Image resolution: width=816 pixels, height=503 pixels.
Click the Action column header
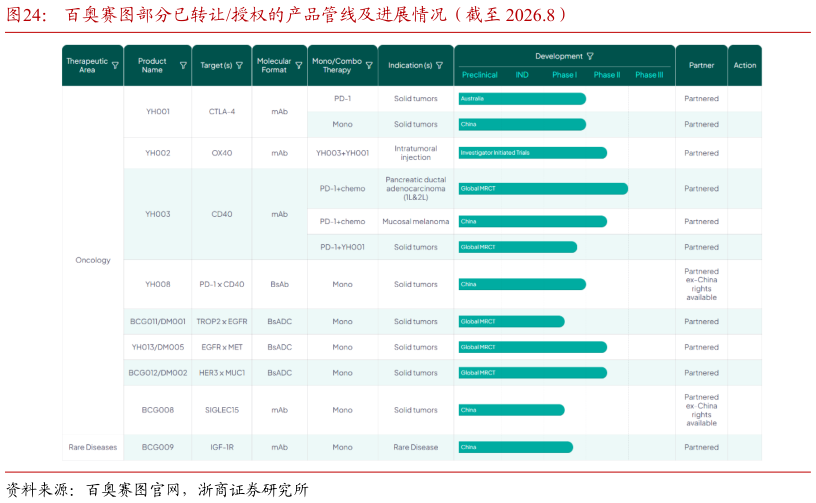click(745, 66)
